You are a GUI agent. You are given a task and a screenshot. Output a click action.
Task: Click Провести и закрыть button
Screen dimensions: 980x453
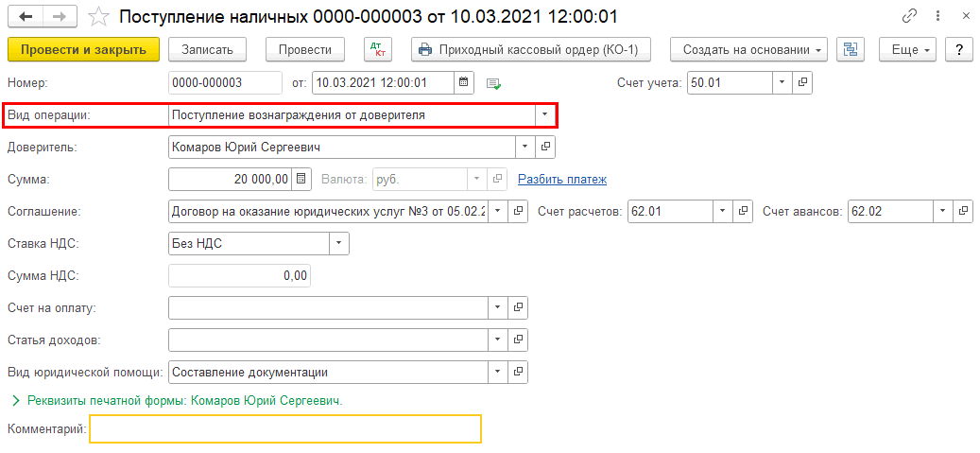pos(83,50)
